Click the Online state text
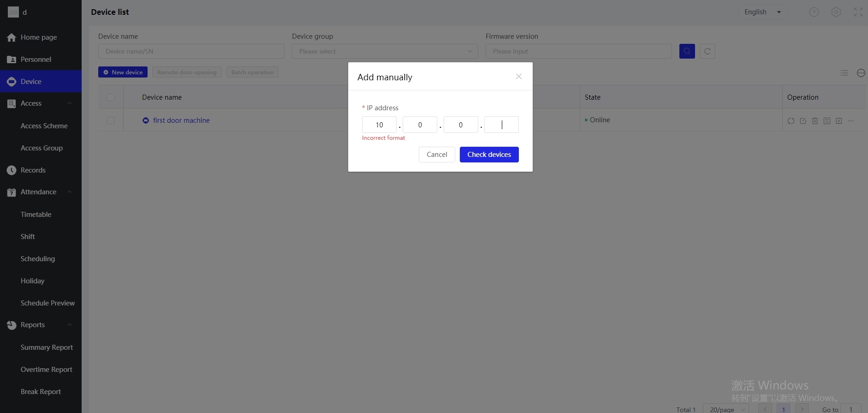 coord(600,120)
